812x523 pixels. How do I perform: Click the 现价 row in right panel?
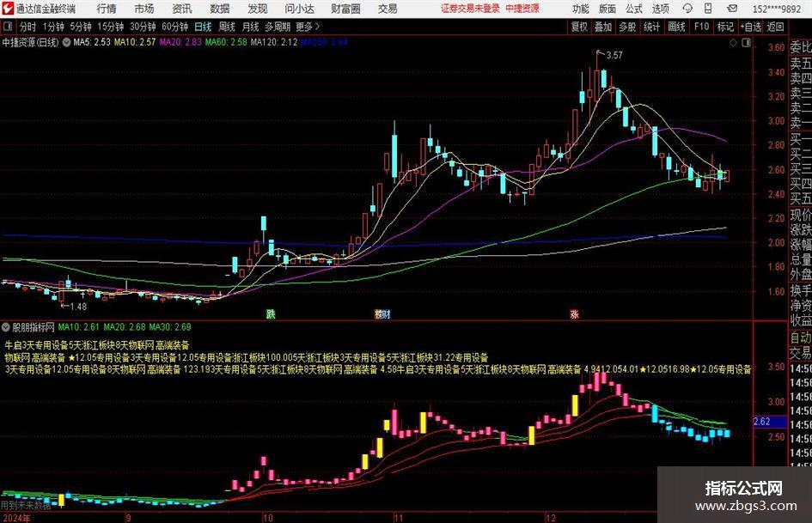coord(800,215)
